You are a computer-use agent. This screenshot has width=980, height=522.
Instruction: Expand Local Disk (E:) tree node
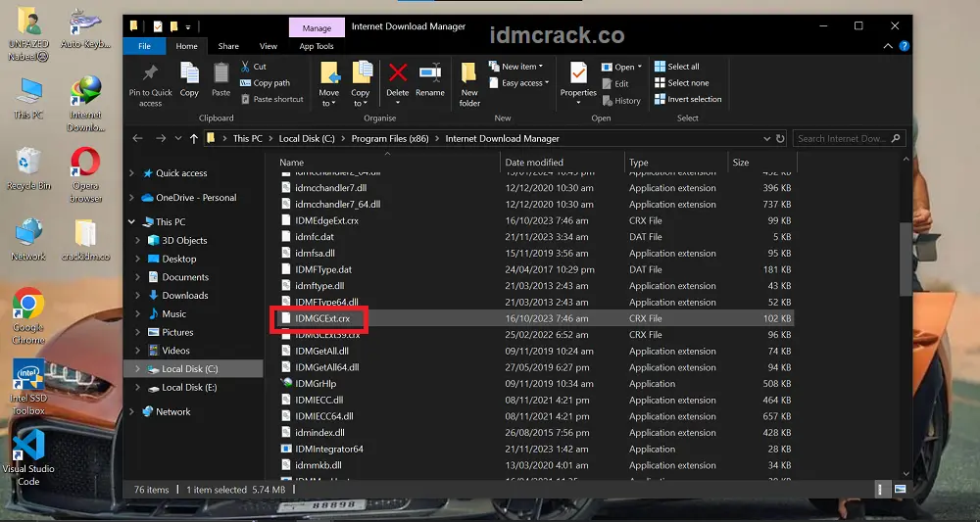(x=138, y=387)
